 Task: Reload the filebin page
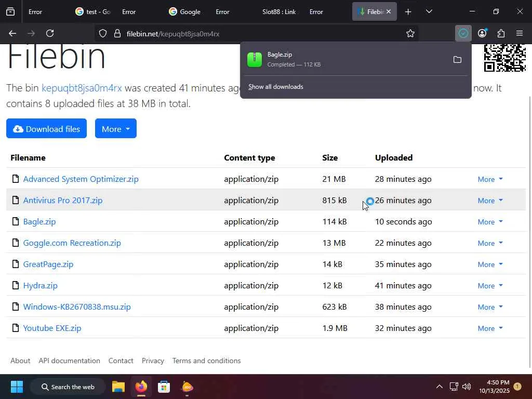click(x=50, y=33)
